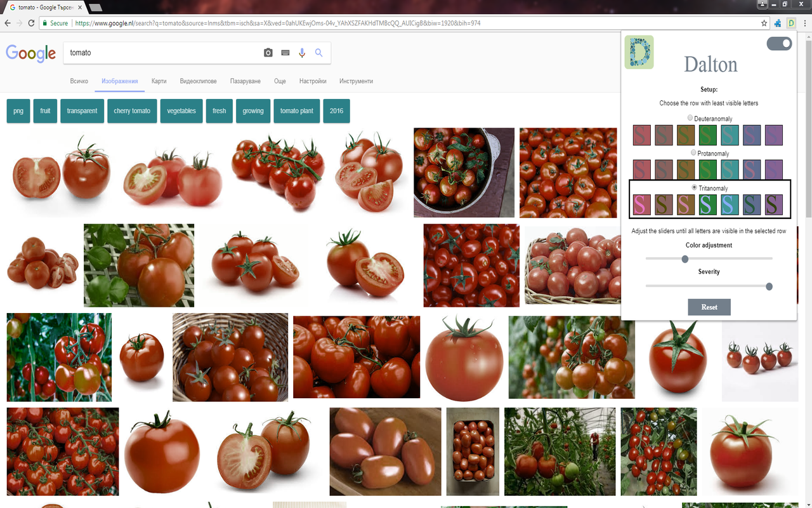Expand the Още dropdown menu
The image size is (812, 508).
(x=280, y=81)
